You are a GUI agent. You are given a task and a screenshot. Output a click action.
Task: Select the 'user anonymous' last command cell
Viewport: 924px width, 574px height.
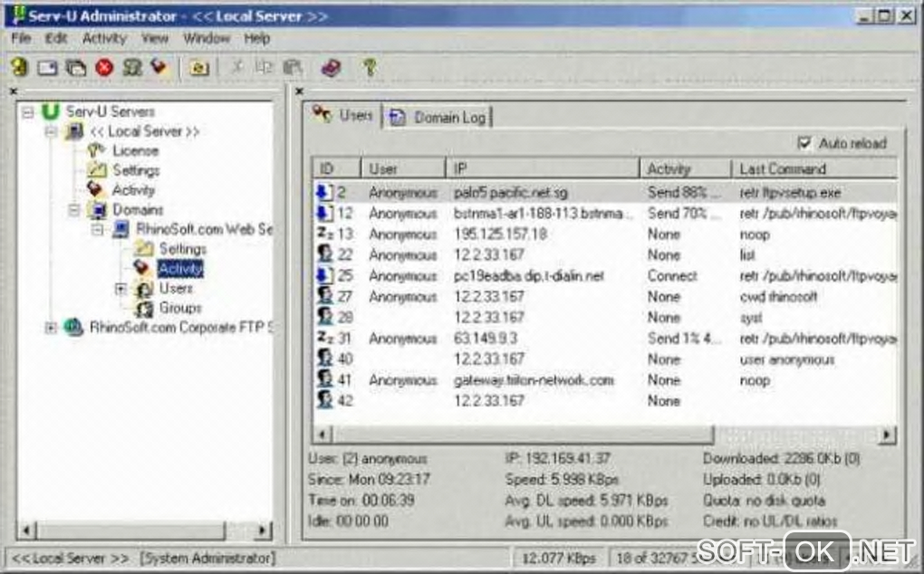coord(787,359)
